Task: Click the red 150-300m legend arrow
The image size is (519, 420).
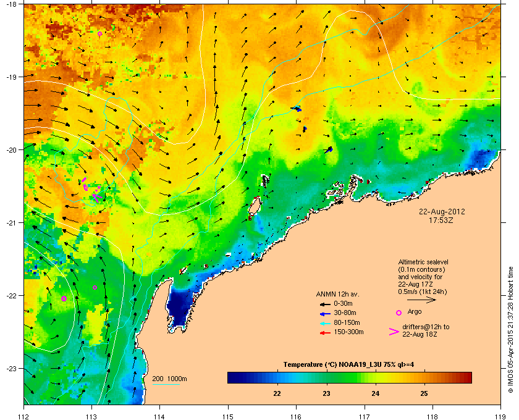Action: pos(325,333)
